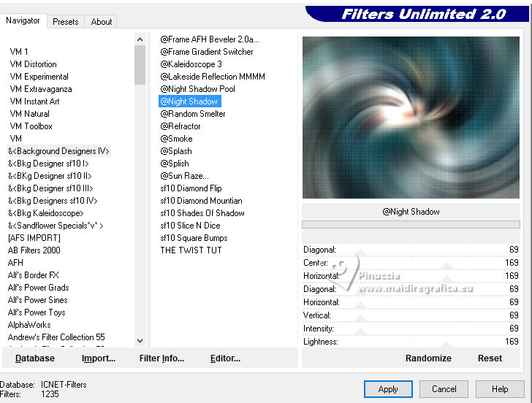Choose @Frame AFH Beveler 2.0a filter

click(x=209, y=39)
